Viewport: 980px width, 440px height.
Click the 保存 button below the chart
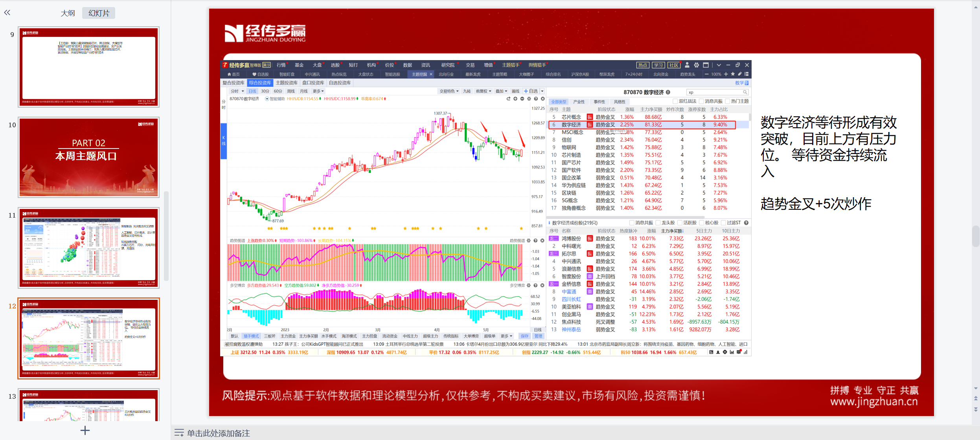coord(525,336)
